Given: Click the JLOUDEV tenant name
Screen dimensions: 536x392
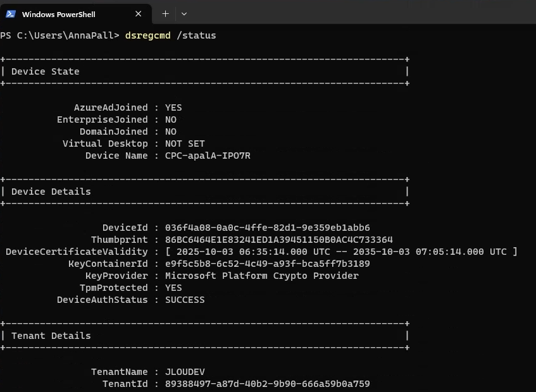Looking at the screenshot, I should pyautogui.click(x=185, y=372).
